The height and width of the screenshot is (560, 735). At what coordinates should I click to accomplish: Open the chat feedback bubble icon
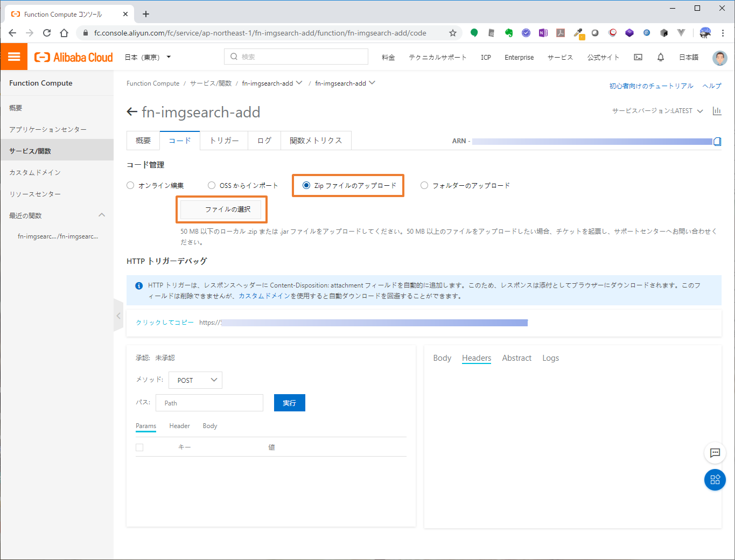click(715, 453)
